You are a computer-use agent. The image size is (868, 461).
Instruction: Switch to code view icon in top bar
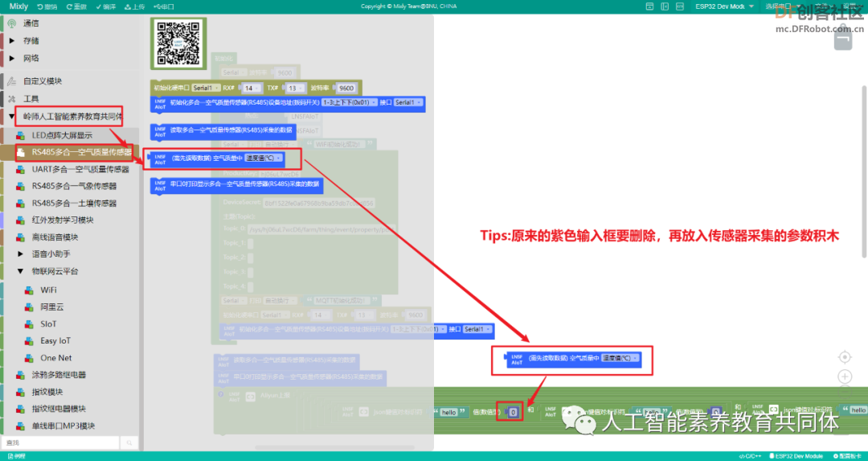click(x=680, y=6)
